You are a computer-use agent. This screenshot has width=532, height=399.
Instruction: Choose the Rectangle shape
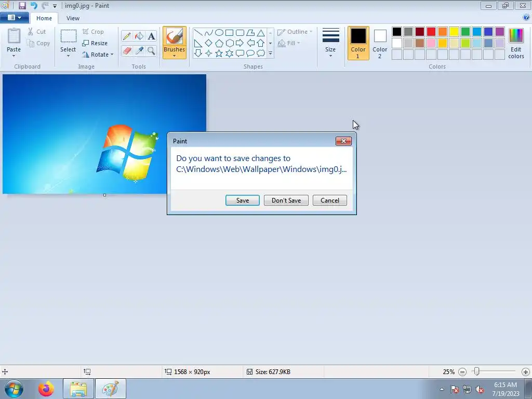(229, 33)
